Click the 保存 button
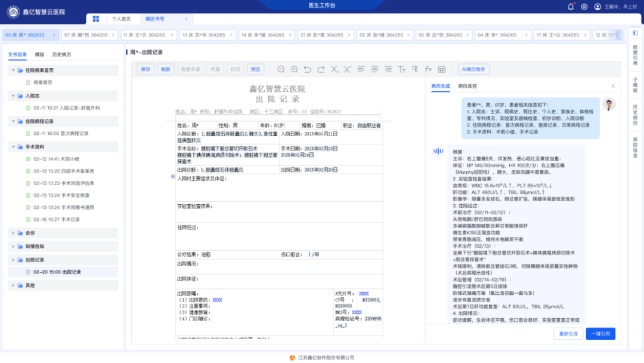644x363 pixels. coord(145,69)
